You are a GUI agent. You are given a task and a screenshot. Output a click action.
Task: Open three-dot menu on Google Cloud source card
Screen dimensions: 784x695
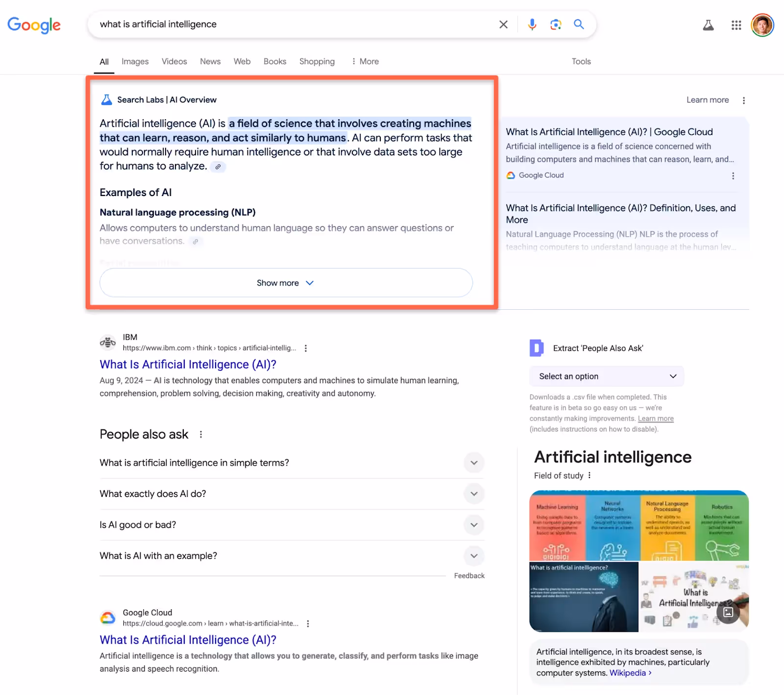click(x=733, y=176)
